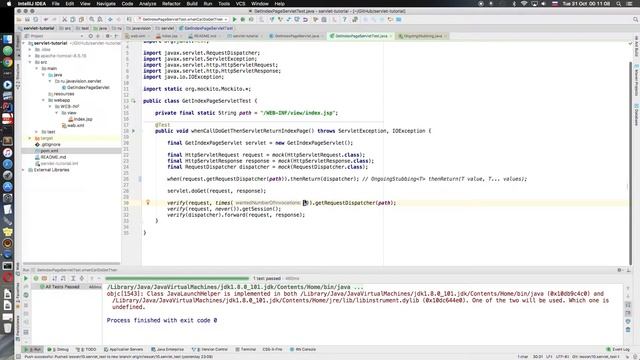Click 'Process finished with exit code 0' text
Image resolution: width=640 pixels, height=360 pixels.
coord(162,320)
